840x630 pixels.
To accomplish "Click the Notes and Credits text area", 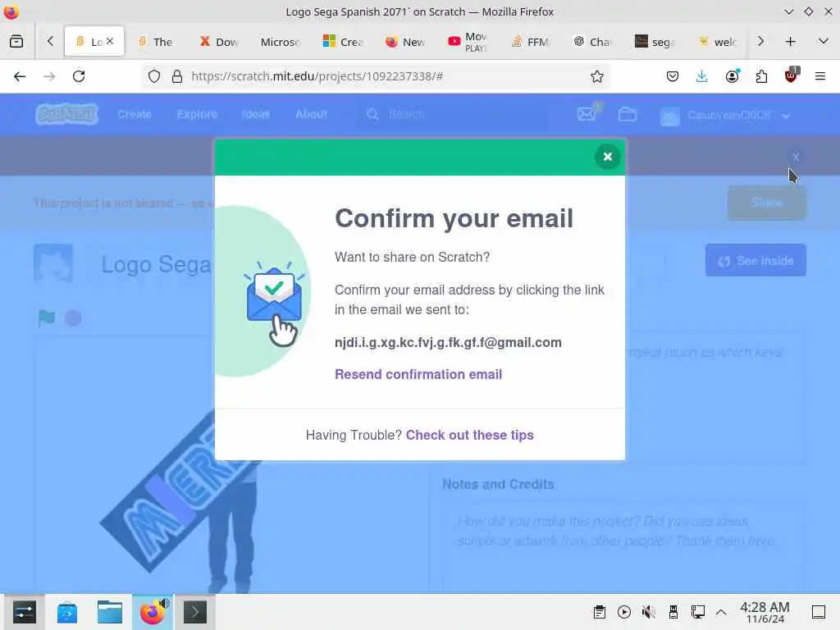I will click(x=623, y=546).
